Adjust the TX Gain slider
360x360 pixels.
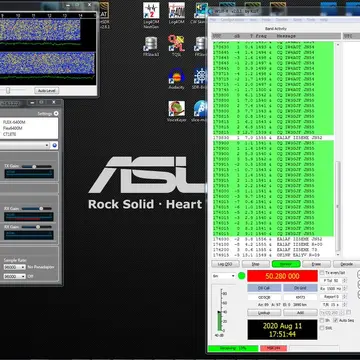37,166
